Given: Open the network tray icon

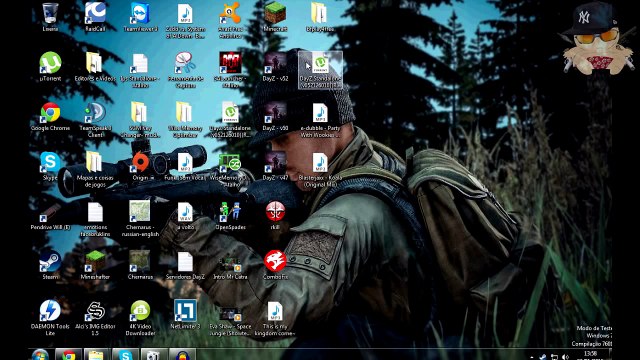Looking at the screenshot, I should 554,357.
